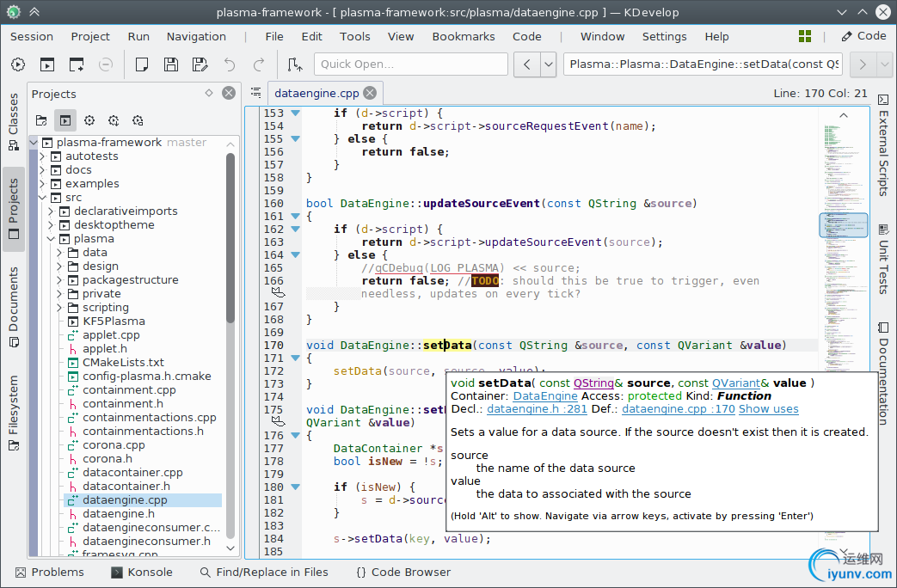Click the Save file floppy icon
Image resolution: width=897 pixels, height=588 pixels.
pos(171,64)
